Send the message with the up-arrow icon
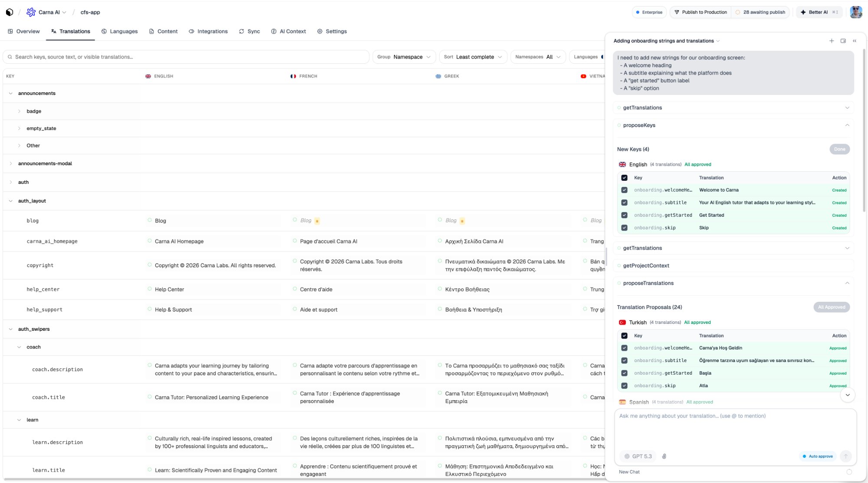Image resolution: width=868 pixels, height=483 pixels. [846, 456]
